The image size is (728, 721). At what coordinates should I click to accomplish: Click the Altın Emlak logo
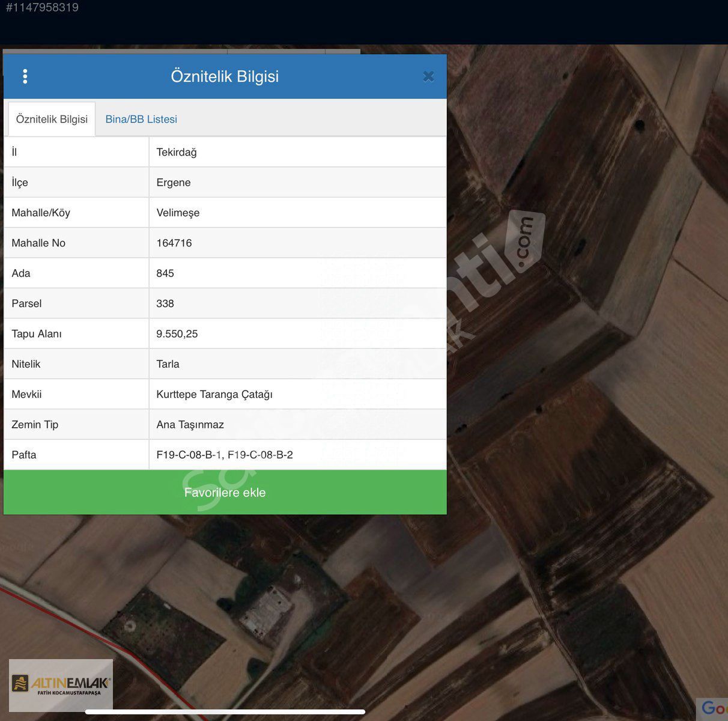pyautogui.click(x=61, y=684)
